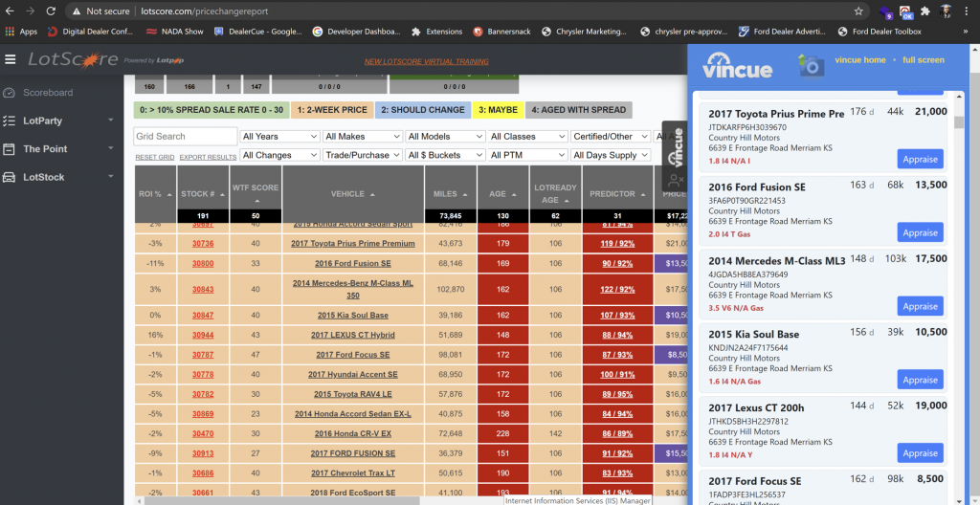Sort by Miles column header
The width and height of the screenshot is (980, 505).
[451, 194]
